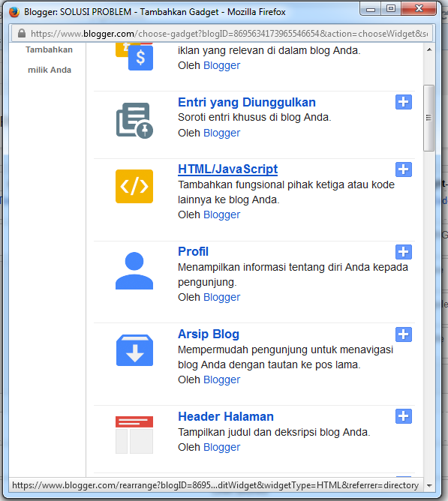Click text 'Menampilkan informasi tentang diri Anda kepada'

(293, 267)
